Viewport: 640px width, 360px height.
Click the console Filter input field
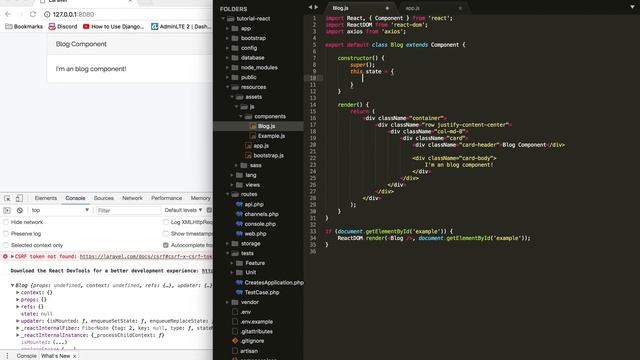click(x=128, y=210)
